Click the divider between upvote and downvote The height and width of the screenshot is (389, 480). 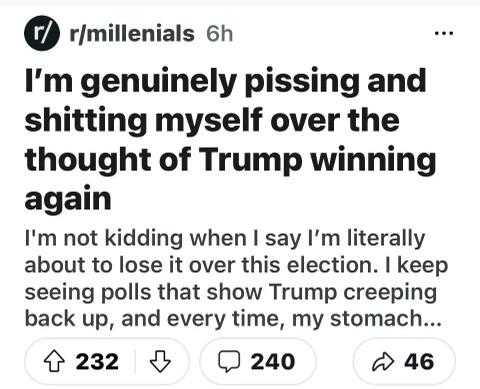[135, 362]
